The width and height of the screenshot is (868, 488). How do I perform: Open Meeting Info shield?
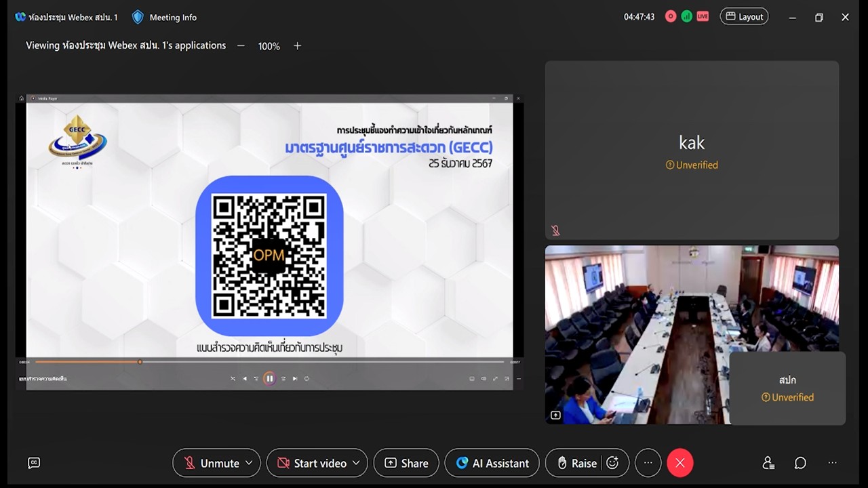click(x=138, y=17)
